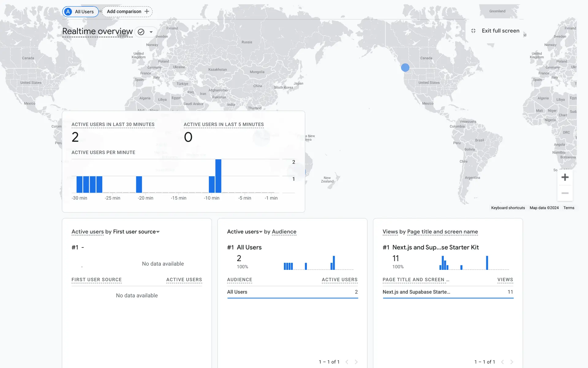Image resolution: width=588 pixels, height=368 pixels.
Task: Click the tallest bar near -10 min
Action: [x=218, y=176]
